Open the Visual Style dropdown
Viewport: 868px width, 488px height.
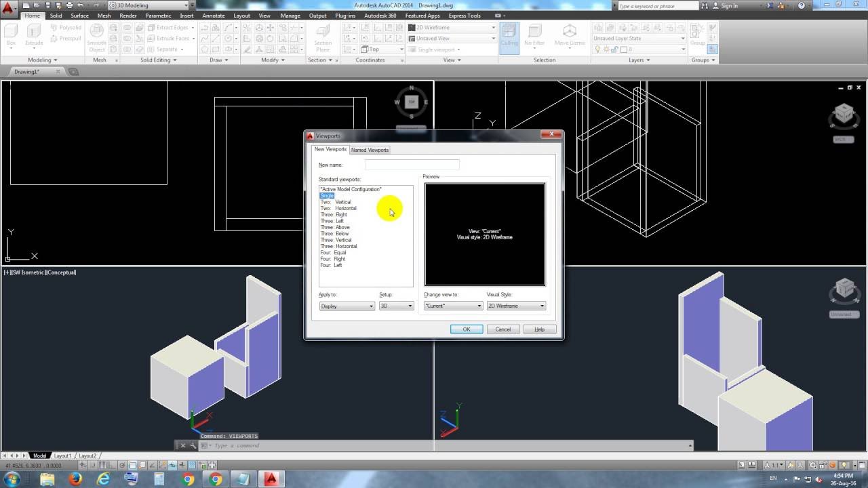click(516, 306)
